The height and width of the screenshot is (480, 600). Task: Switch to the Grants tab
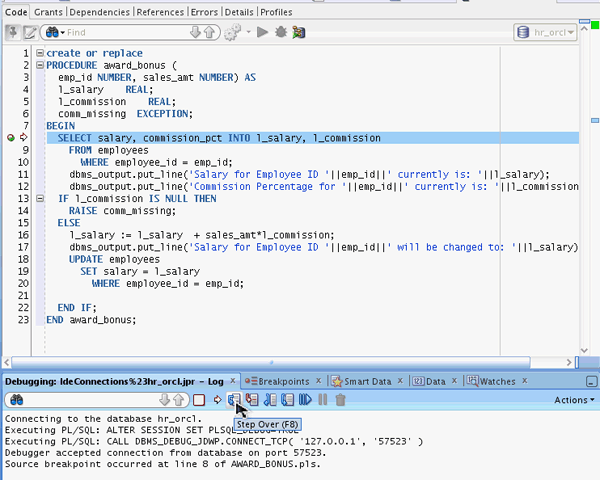click(47, 12)
